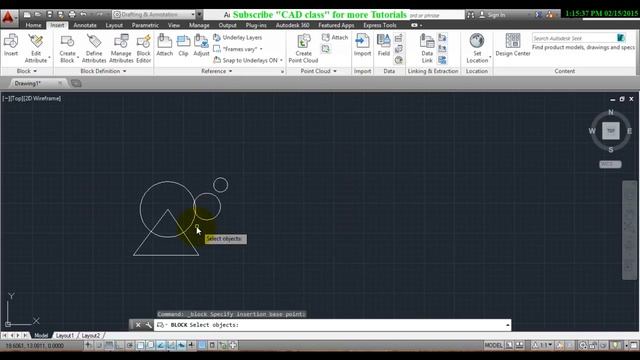Click the new drawing tab icon
The height and width of the screenshot is (360, 640).
pos(76,83)
